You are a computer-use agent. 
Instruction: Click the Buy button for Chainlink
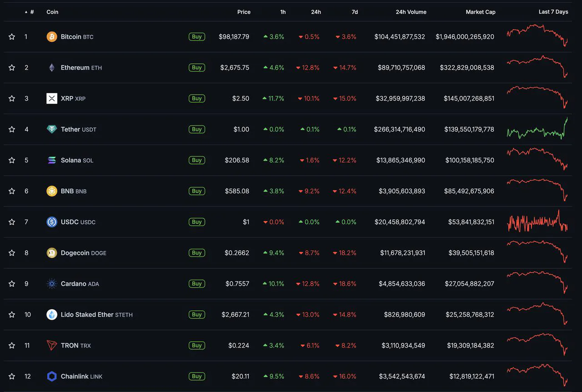pos(197,377)
